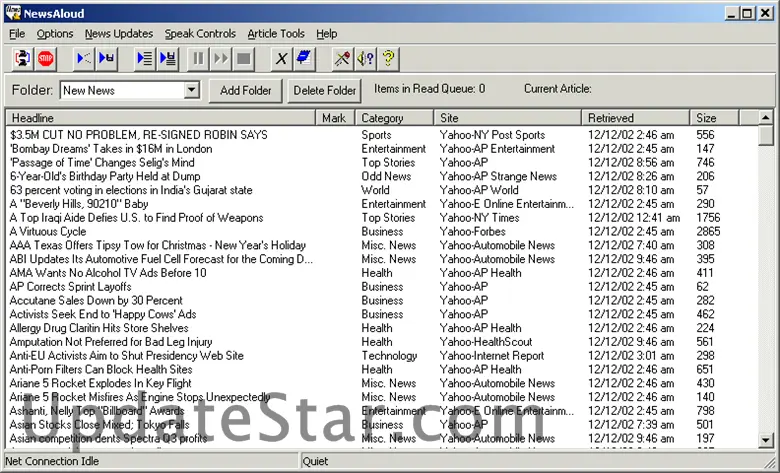780x473 pixels.
Task: Expand the Folder dropdown showing New News
Action: 192,90
